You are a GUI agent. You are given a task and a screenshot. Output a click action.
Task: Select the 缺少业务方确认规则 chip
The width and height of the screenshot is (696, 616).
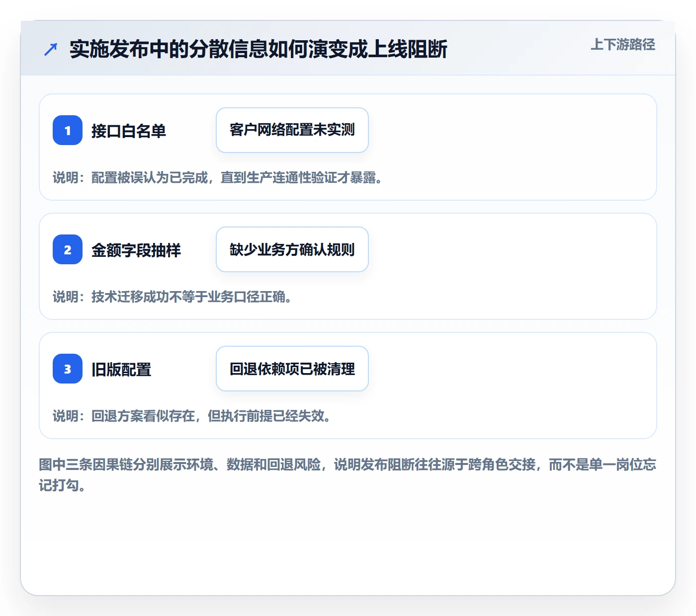tap(292, 249)
